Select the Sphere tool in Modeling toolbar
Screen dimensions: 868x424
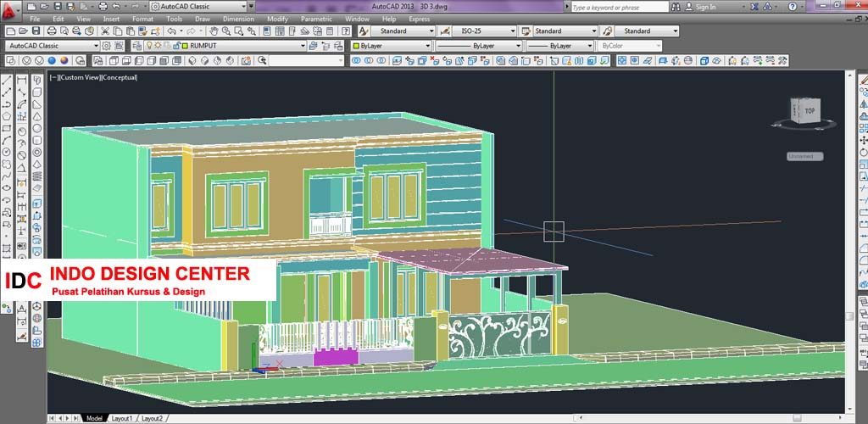coord(37,128)
